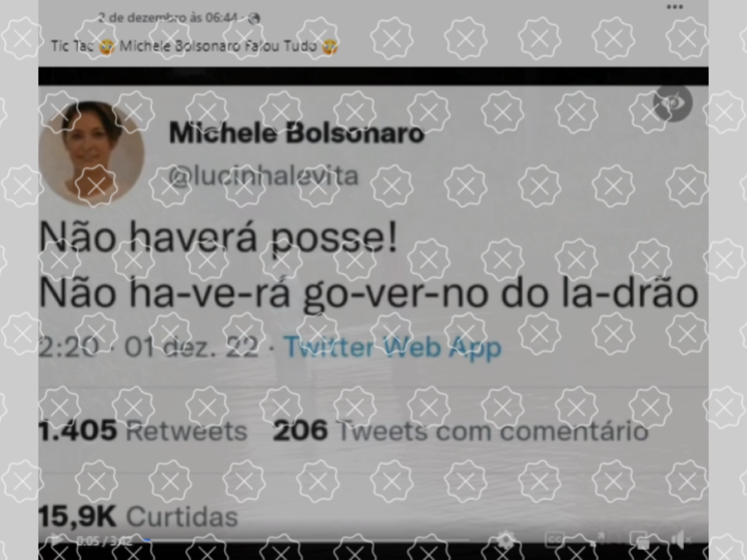Click the 0:05 / 3:42 time display
Screen dimensions: 747x560
tap(104, 541)
